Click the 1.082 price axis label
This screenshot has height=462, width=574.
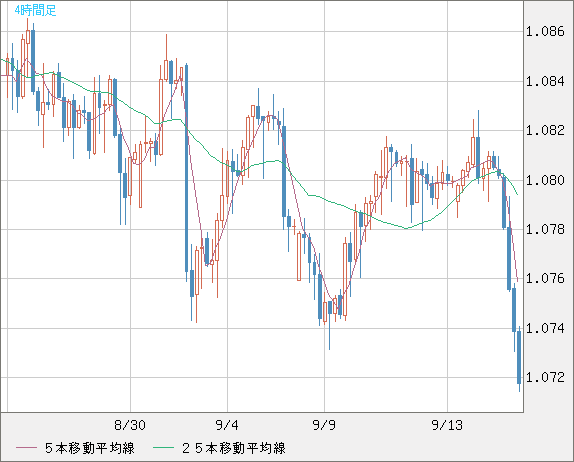point(545,130)
